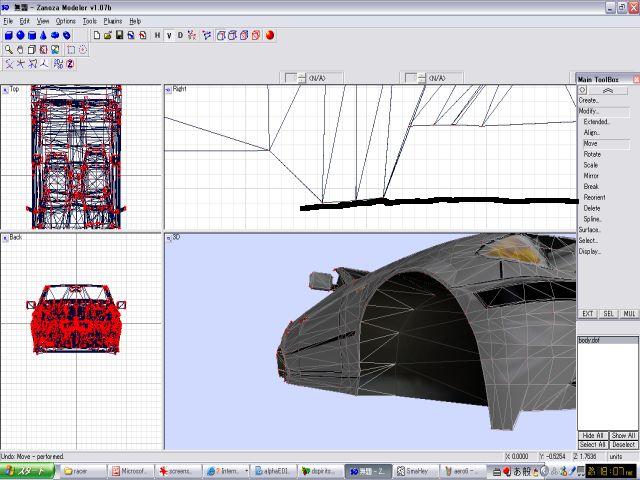Viewport: 640px width, 480px height.
Task: Click the cone primitive icon
Action: pyautogui.click(x=43, y=35)
